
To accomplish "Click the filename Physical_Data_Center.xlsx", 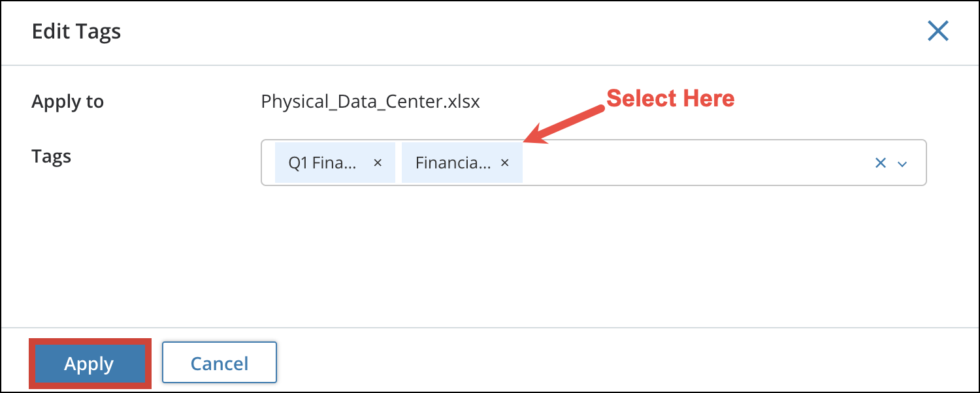I will click(370, 101).
